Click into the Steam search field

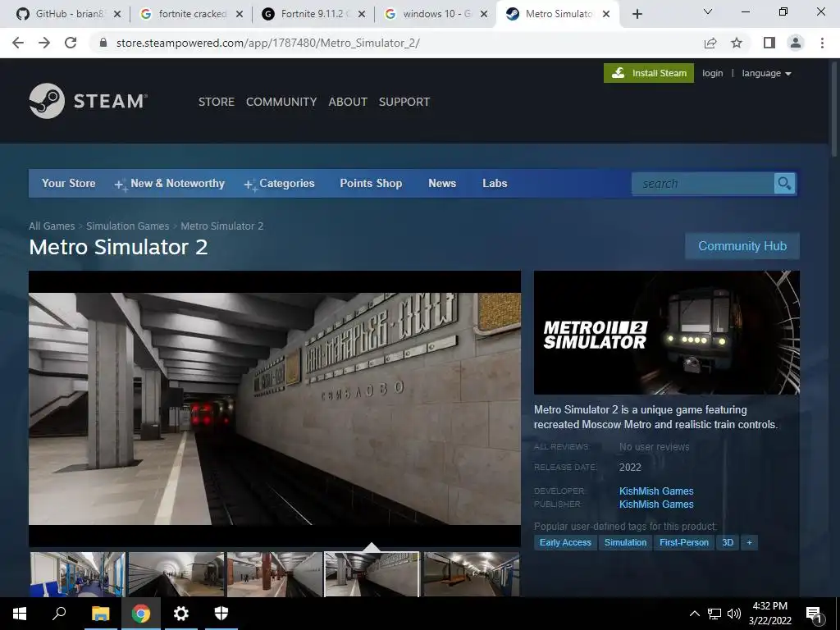tap(703, 184)
